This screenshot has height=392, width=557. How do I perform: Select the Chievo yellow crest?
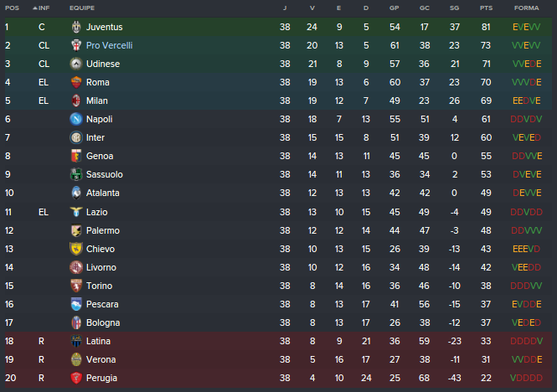[x=75, y=249]
